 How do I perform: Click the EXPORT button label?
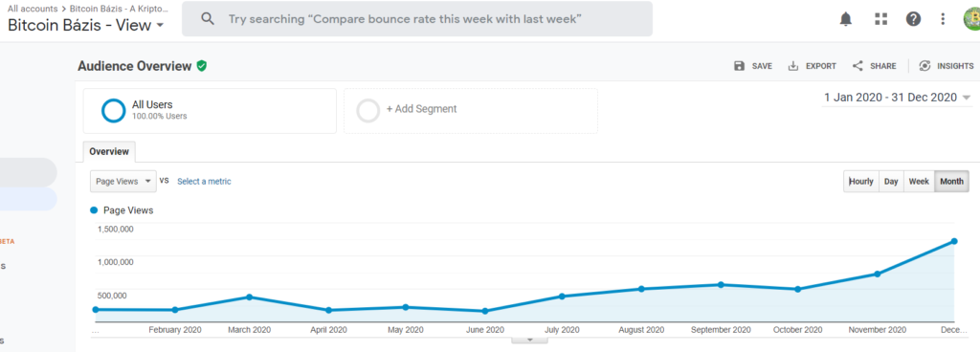coord(820,66)
